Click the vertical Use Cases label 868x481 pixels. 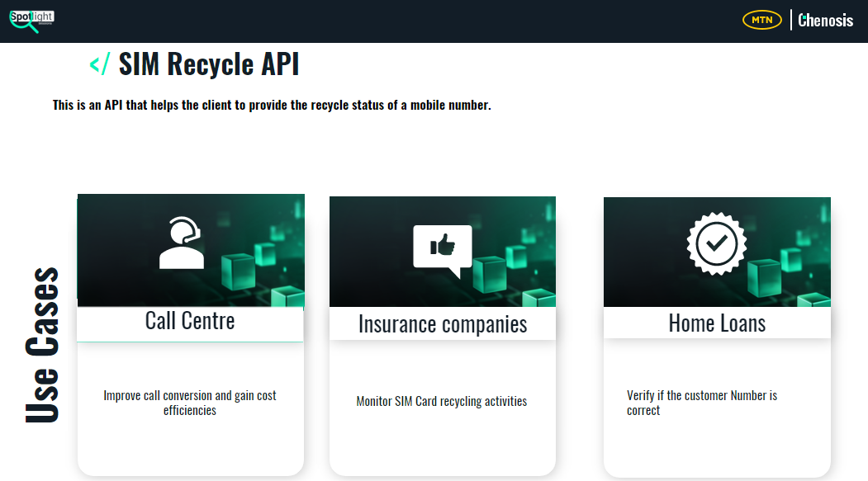point(43,345)
